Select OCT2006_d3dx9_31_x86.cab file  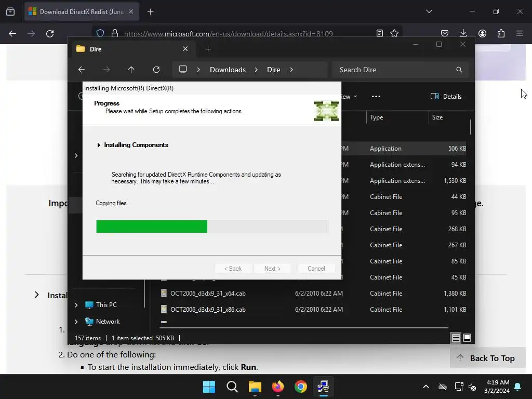pos(208,310)
